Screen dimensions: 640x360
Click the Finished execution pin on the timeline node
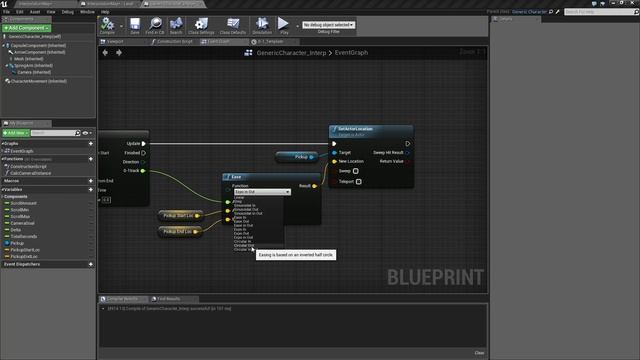point(144,153)
